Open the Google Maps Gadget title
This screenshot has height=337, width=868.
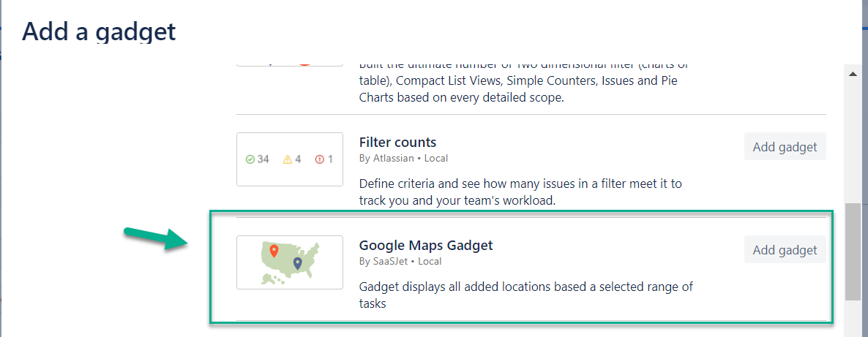(x=426, y=246)
